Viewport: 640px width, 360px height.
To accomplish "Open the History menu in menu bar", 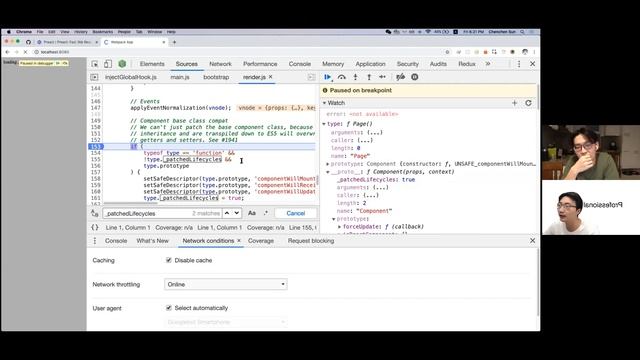I will [x=81, y=32].
